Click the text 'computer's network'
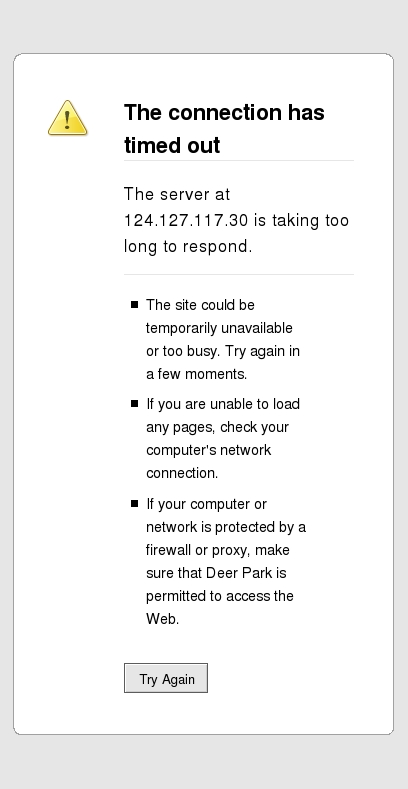Image resolution: width=408 pixels, height=789 pixels. 209,450
